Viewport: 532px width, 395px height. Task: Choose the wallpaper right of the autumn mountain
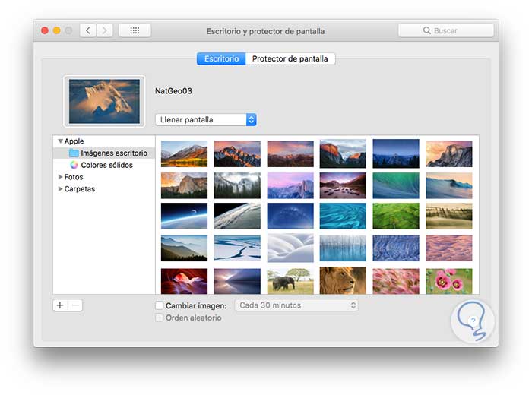pyautogui.click(x=237, y=154)
